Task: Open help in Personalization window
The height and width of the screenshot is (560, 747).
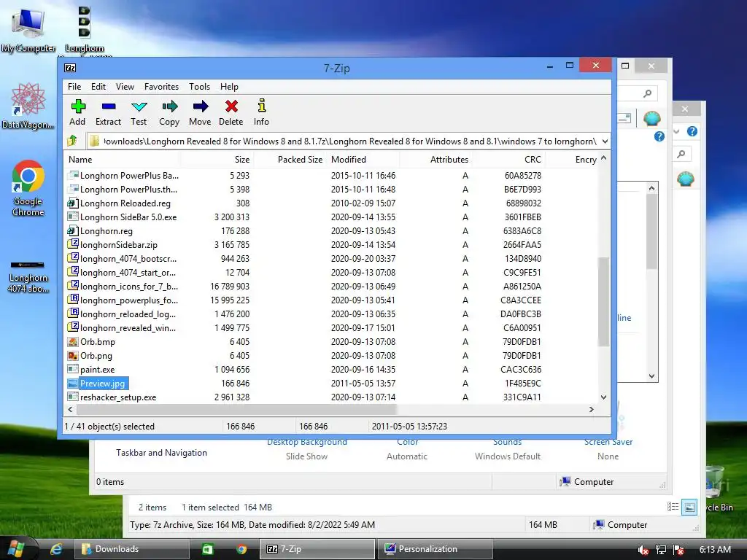Action: (659, 136)
